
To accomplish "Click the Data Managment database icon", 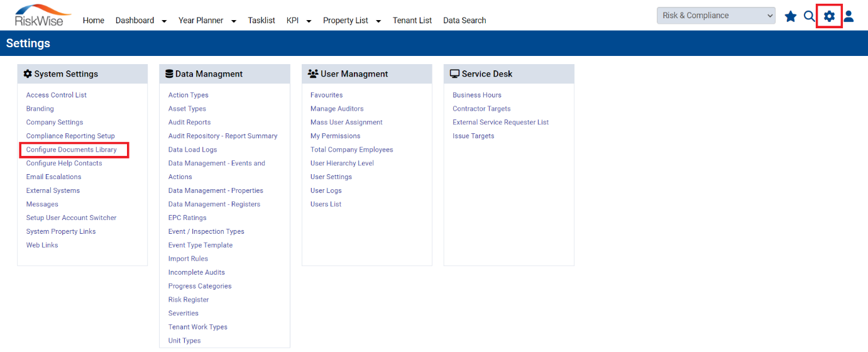I will click(169, 74).
